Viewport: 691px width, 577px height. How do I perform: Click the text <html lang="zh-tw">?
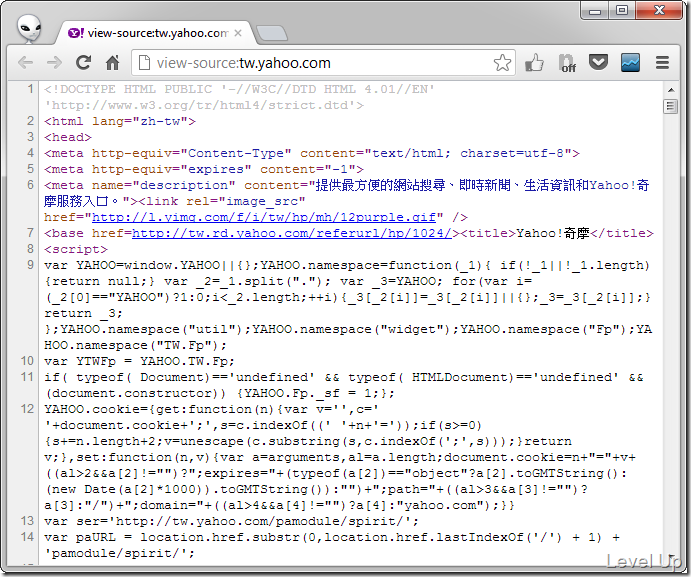click(120, 121)
